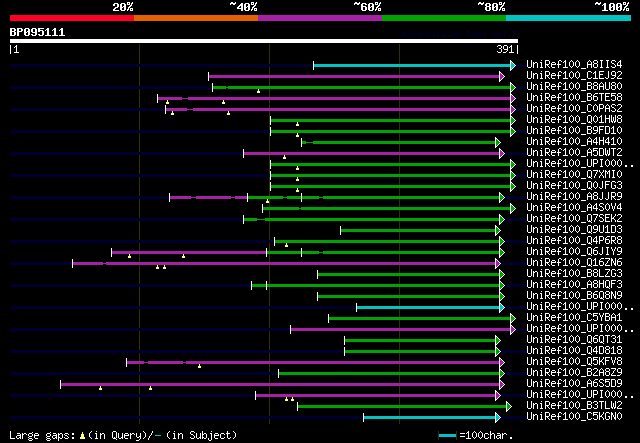Click the yellow gap marker in Large gaps legend
The image size is (640, 443).
coord(82,436)
